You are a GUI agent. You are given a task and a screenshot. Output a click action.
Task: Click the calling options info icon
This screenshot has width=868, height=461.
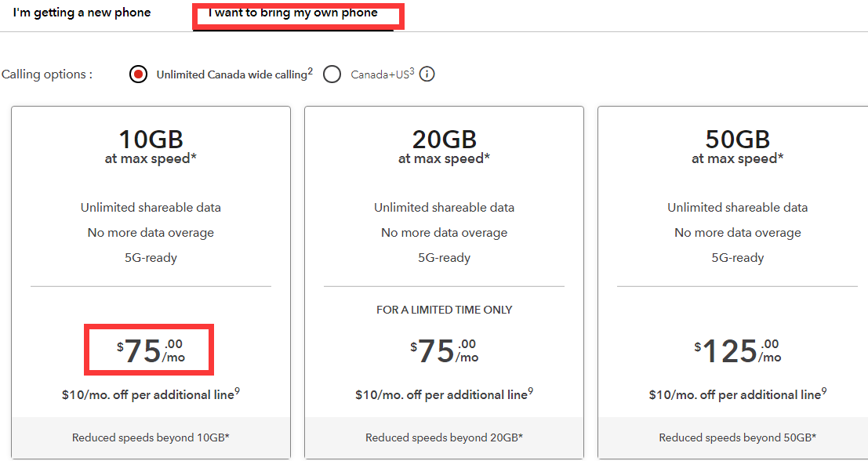point(427,74)
